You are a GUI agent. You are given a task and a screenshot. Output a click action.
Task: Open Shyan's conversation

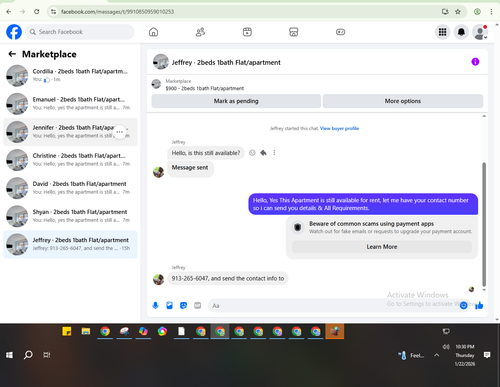point(70,216)
